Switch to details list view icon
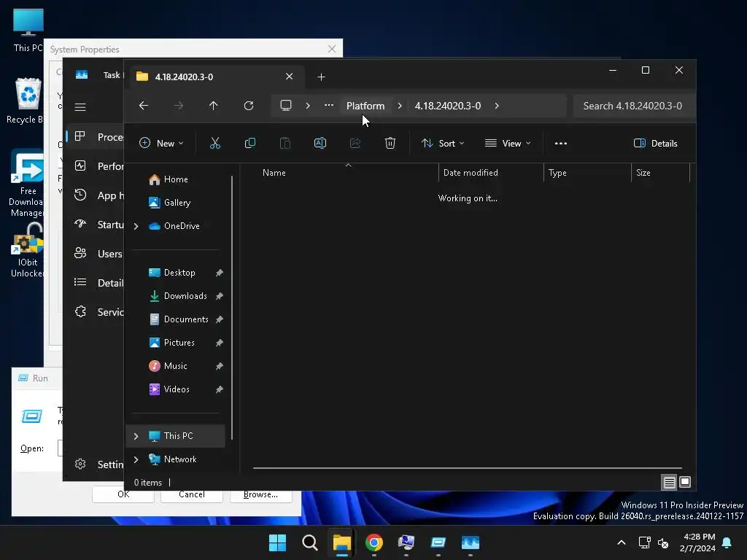The width and height of the screenshot is (747, 560). 669,483
